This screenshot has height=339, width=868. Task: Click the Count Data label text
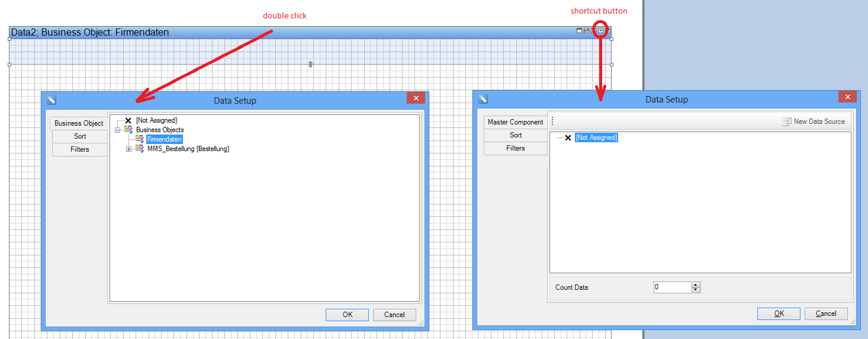pyautogui.click(x=573, y=287)
